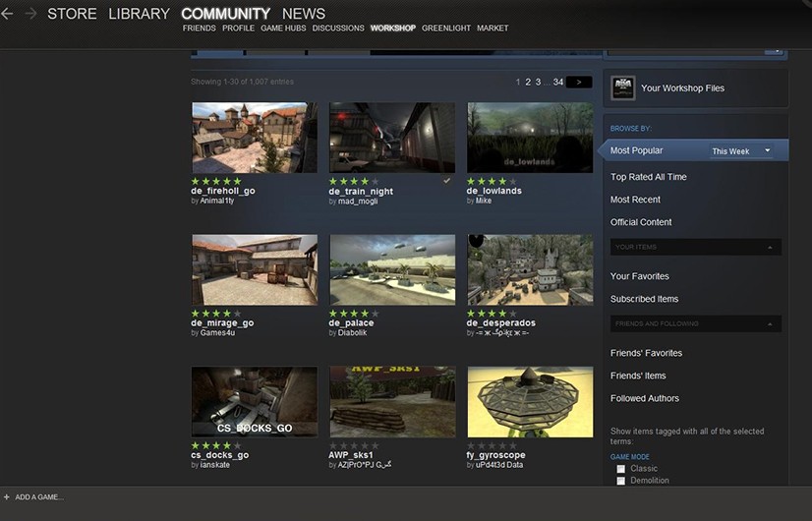Open the de_lowlands map thumbnail
The image size is (812, 521).
pos(530,138)
